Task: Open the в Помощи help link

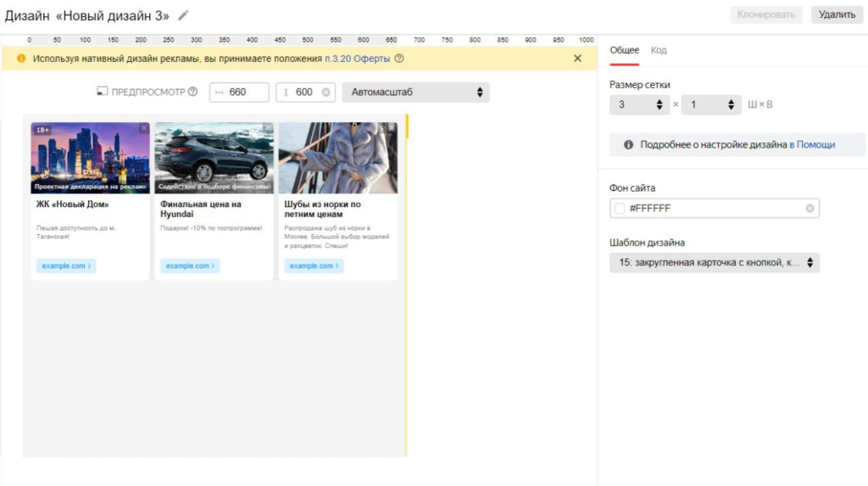Action: pos(812,145)
